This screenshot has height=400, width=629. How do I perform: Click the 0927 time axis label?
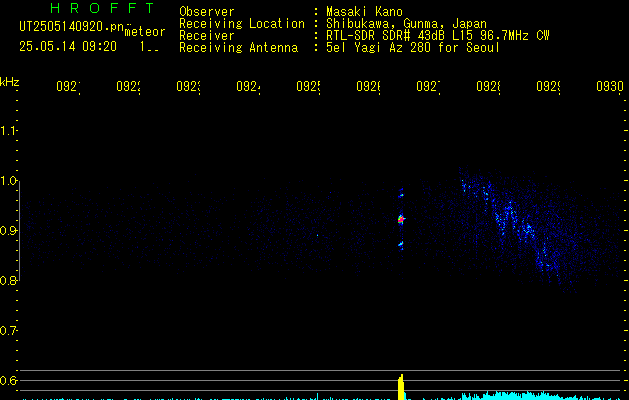click(x=428, y=87)
